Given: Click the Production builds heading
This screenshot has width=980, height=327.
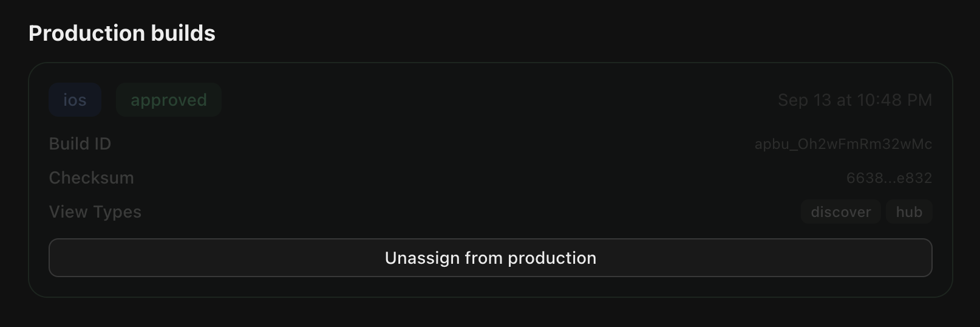Looking at the screenshot, I should 122,33.
